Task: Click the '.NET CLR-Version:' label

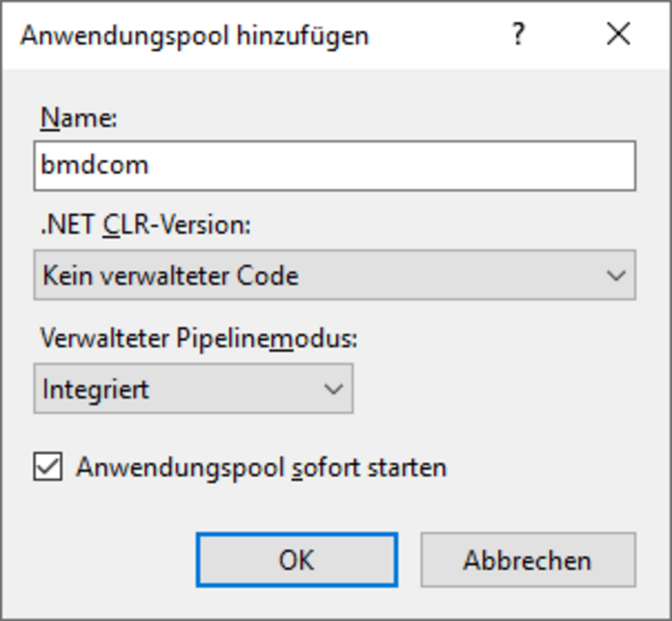Action: (x=145, y=226)
